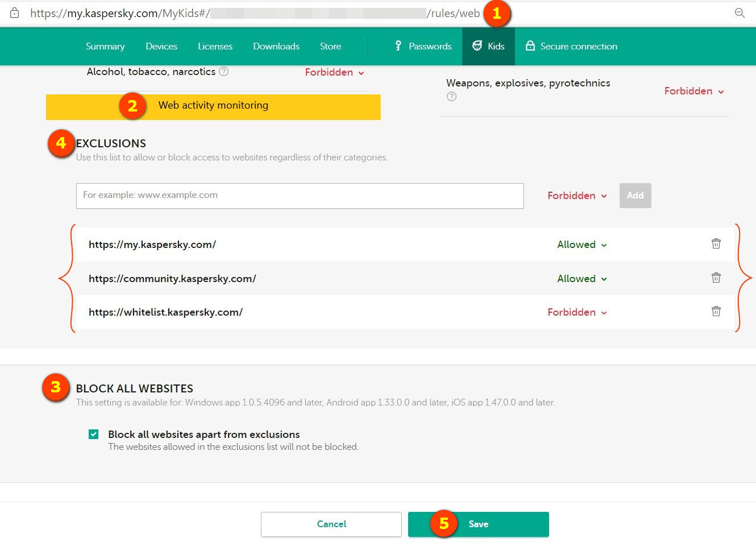Viewport: 756px width, 546px height.
Task: Delete the community.kaspersky.com exclusion
Action: pyautogui.click(x=716, y=278)
